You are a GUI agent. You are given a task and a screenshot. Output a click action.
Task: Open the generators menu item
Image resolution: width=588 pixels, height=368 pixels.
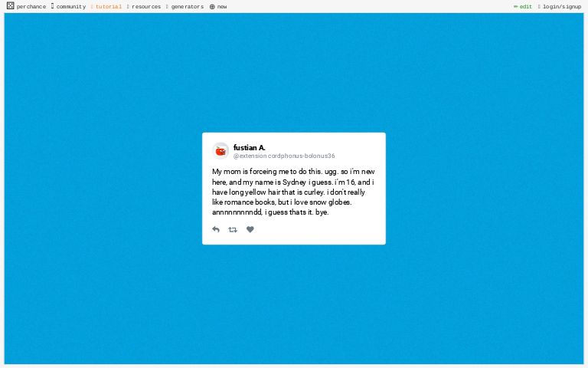(x=187, y=7)
